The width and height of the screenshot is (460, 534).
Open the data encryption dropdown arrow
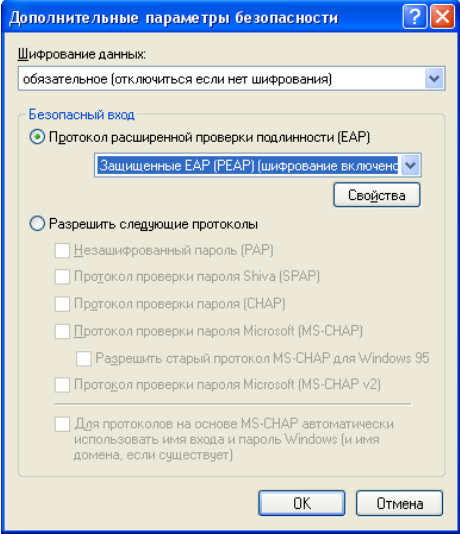[x=434, y=79]
